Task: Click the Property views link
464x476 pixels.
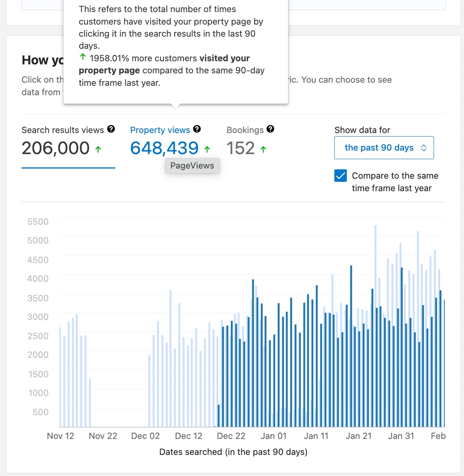Action: [160, 130]
